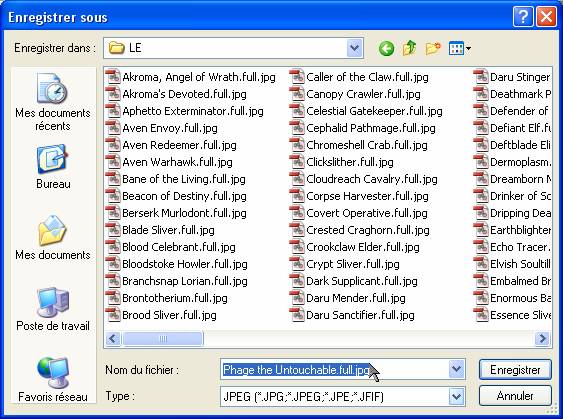Select file Beacon of Destiny.full.jpg

pos(176,196)
